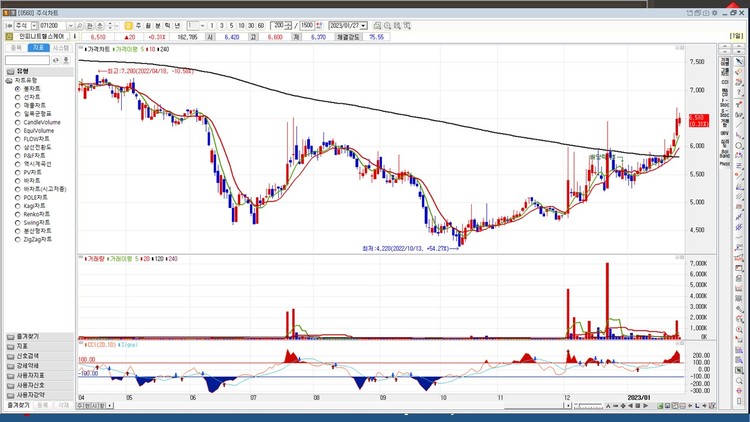Switch to the 종목 tab in sidebar
The width and height of the screenshot is (750, 422).
coord(16,47)
